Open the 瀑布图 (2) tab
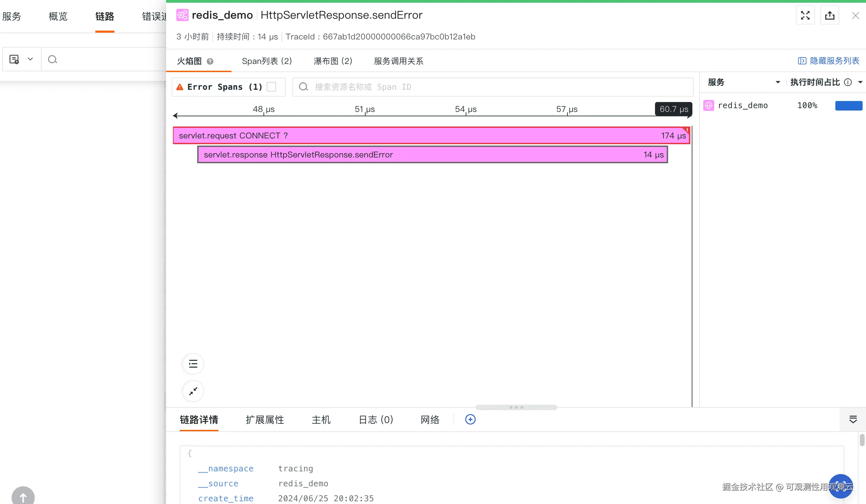The image size is (866, 504). pyautogui.click(x=333, y=61)
